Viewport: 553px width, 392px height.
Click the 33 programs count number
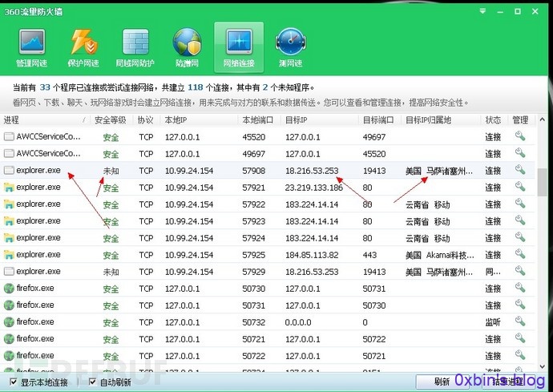45,87
